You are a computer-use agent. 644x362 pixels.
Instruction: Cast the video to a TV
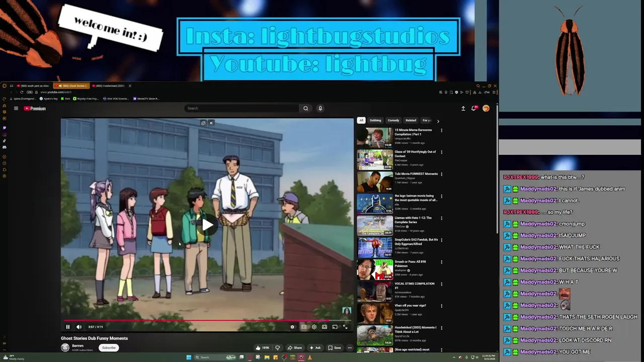coord(335,327)
